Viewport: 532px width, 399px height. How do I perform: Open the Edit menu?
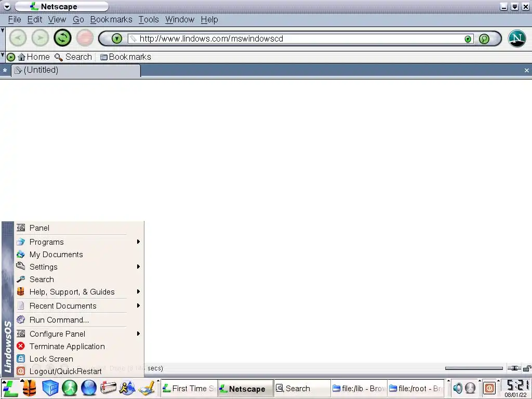pyautogui.click(x=35, y=20)
